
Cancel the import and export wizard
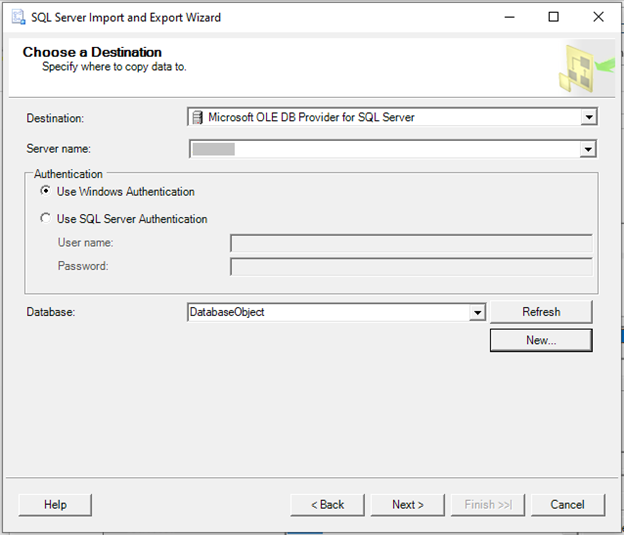[x=568, y=505]
